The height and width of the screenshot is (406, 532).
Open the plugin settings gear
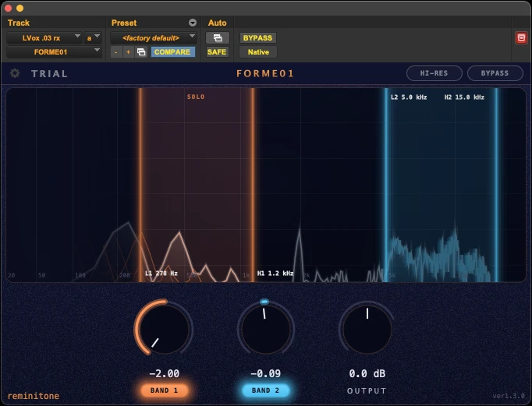point(15,73)
